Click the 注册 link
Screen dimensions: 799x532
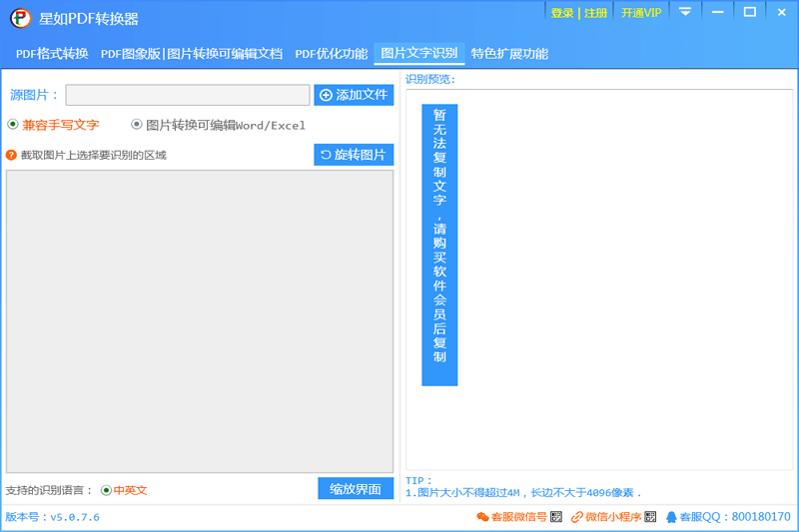[x=595, y=13]
